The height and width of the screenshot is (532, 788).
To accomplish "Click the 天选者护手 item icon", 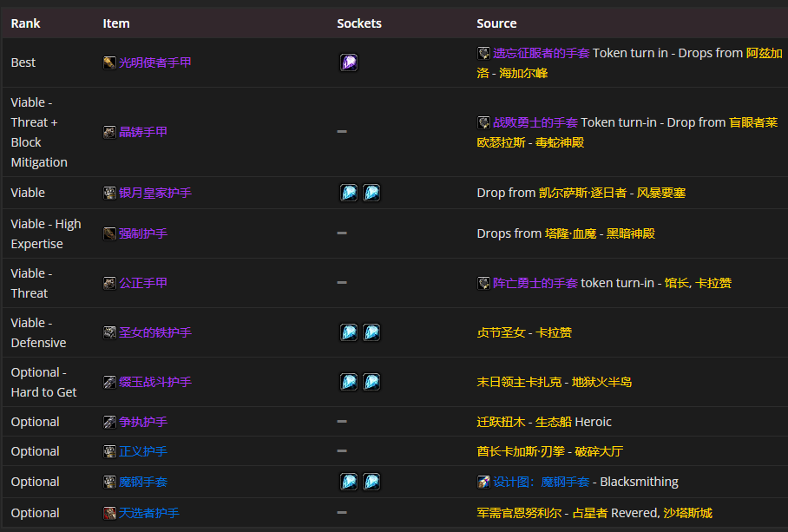I will click(x=108, y=513).
